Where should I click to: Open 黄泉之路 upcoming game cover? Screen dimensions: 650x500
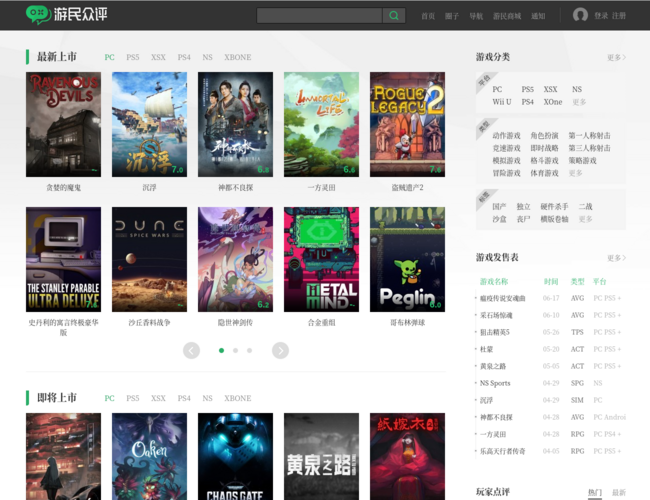pyautogui.click(x=321, y=456)
